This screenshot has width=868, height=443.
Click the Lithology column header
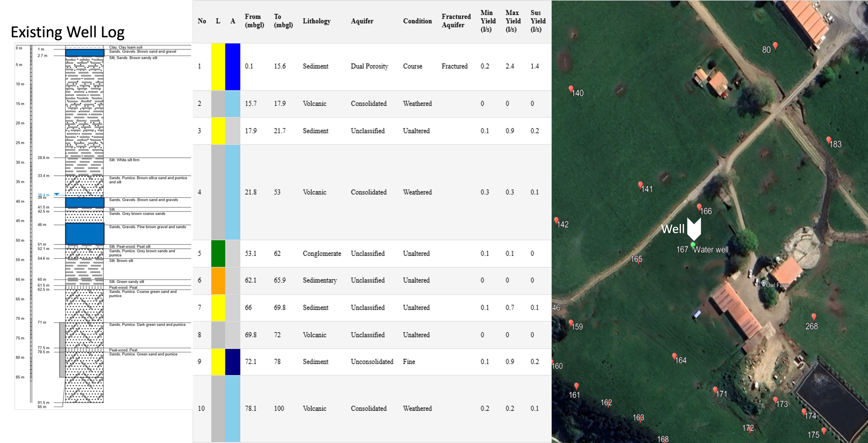pos(316,21)
